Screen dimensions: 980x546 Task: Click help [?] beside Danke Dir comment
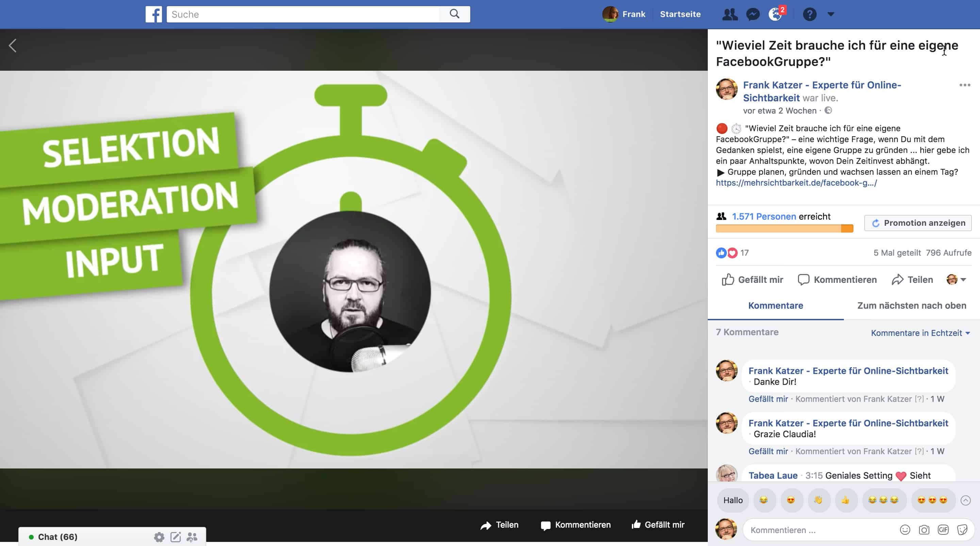919,399
